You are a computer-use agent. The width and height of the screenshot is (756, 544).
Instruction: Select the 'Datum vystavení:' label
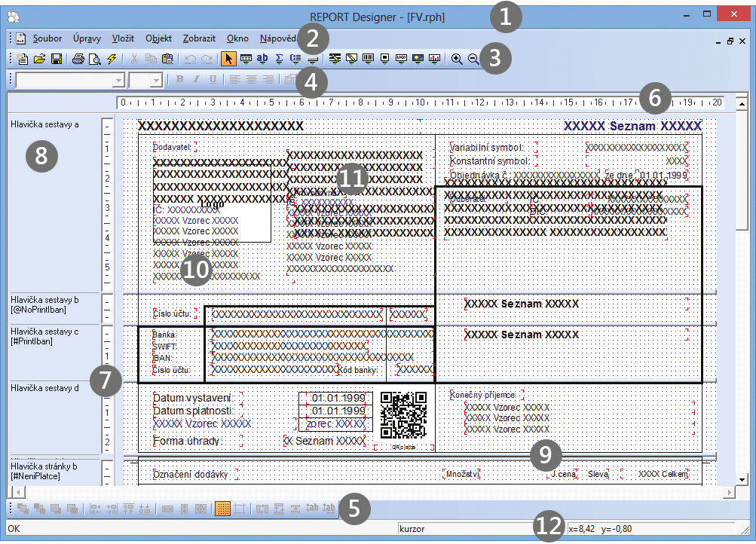click(x=193, y=398)
